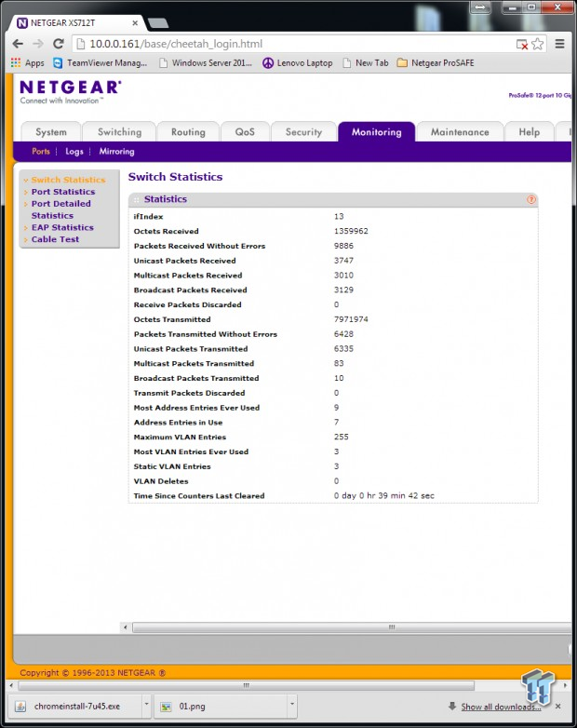This screenshot has width=577, height=728.
Task: Switch to the System tab
Action: (x=51, y=132)
